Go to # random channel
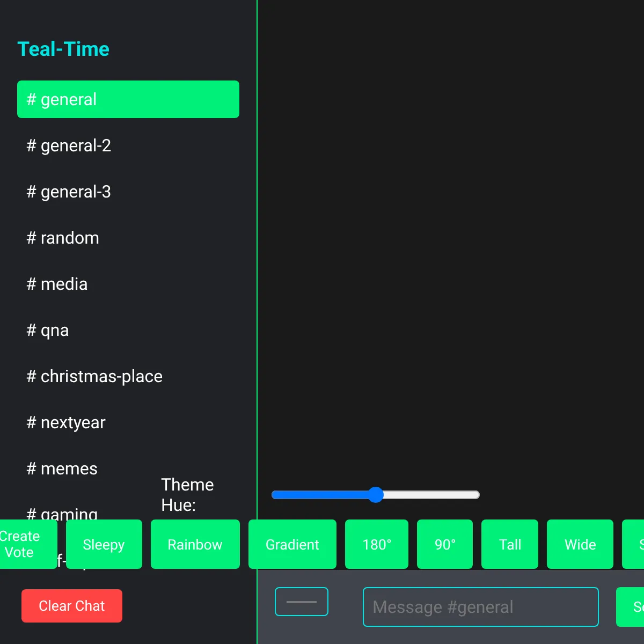This screenshot has height=644, width=644. point(128,238)
